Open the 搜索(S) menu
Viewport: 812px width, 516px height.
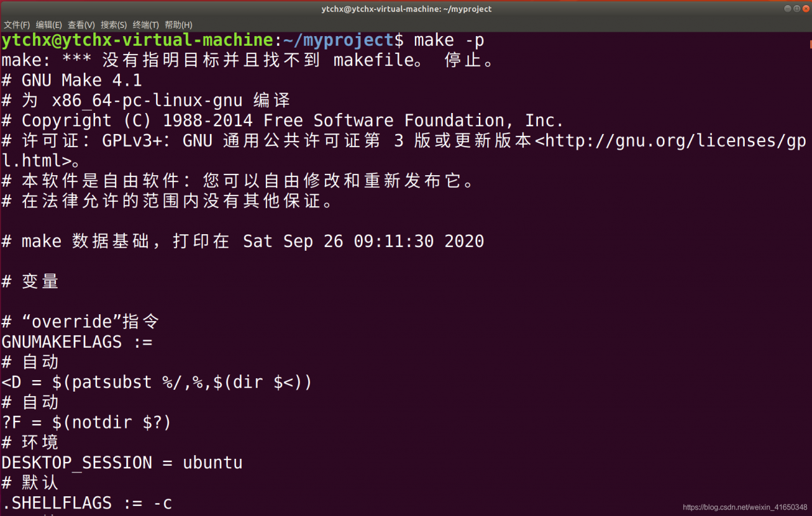(x=114, y=25)
